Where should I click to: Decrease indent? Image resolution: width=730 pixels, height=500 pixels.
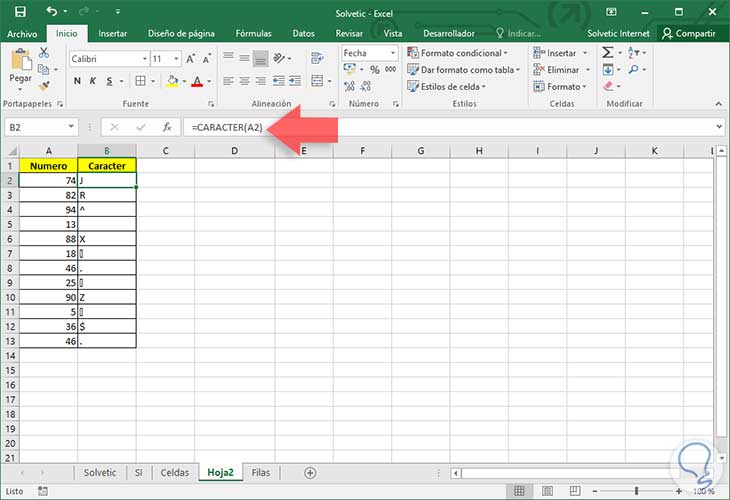click(x=278, y=81)
